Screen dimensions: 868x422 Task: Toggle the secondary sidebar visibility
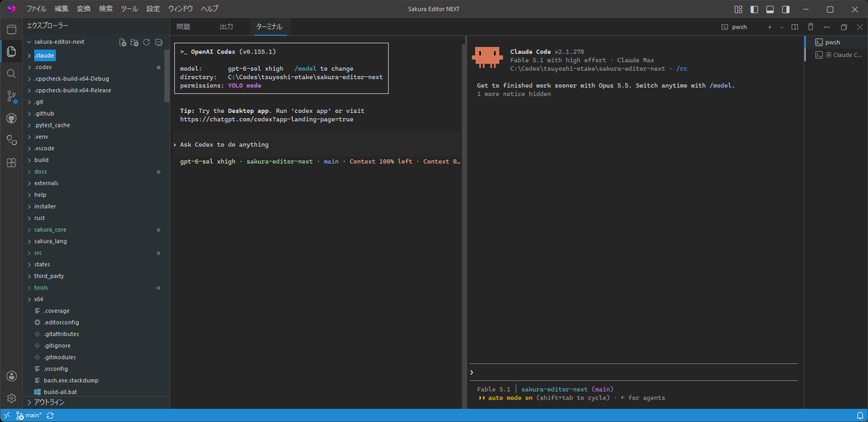point(787,9)
